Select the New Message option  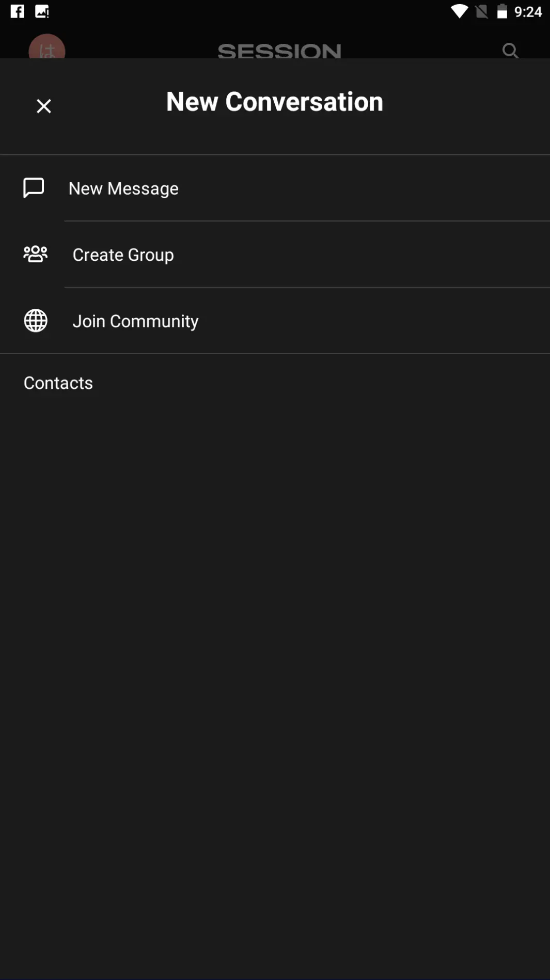click(x=123, y=188)
